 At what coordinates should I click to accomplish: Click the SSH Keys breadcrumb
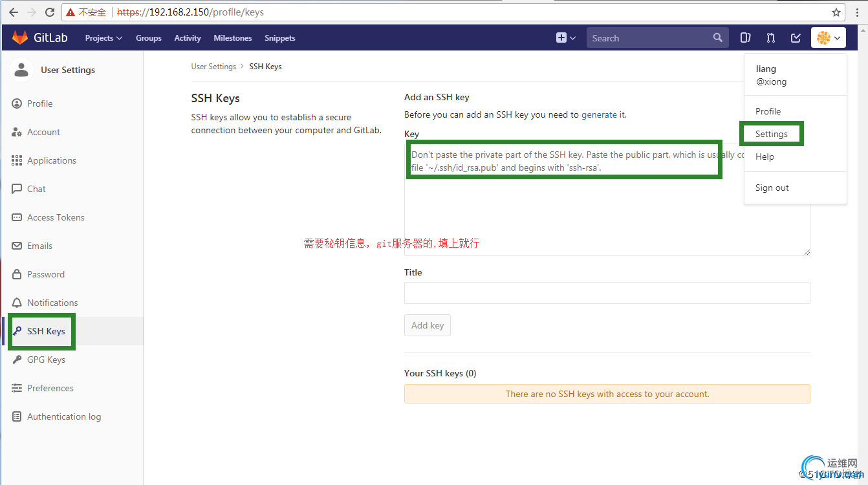coord(265,67)
